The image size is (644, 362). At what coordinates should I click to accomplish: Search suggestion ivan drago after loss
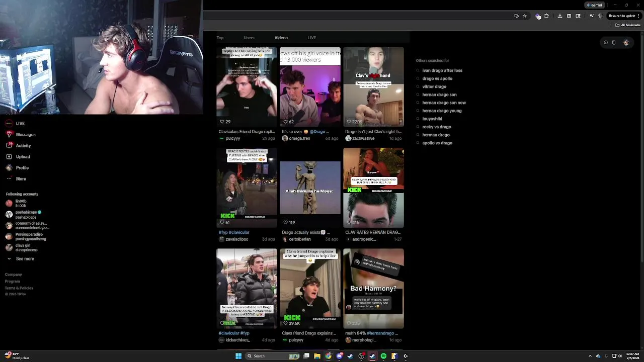point(439,70)
